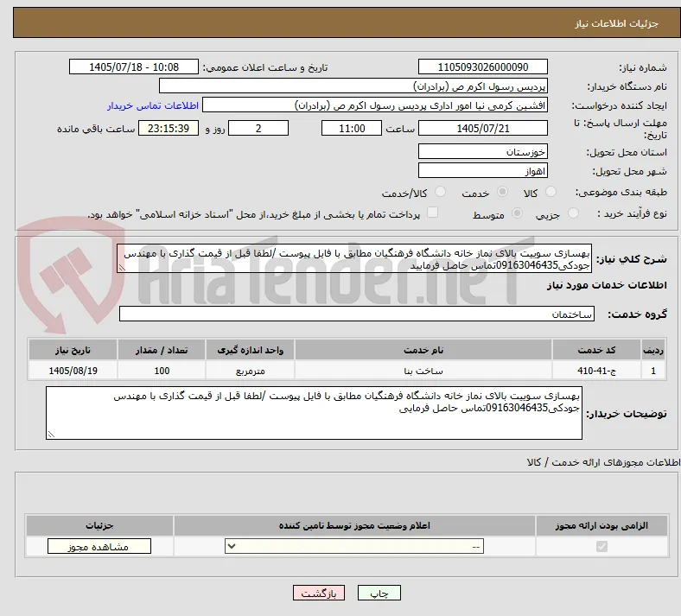
Task: Click the واحد اندازه گیری column header
Action: coord(250,350)
